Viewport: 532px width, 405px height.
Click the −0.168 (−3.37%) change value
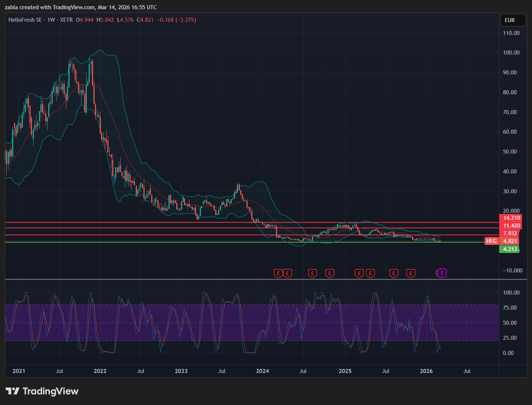click(x=177, y=20)
